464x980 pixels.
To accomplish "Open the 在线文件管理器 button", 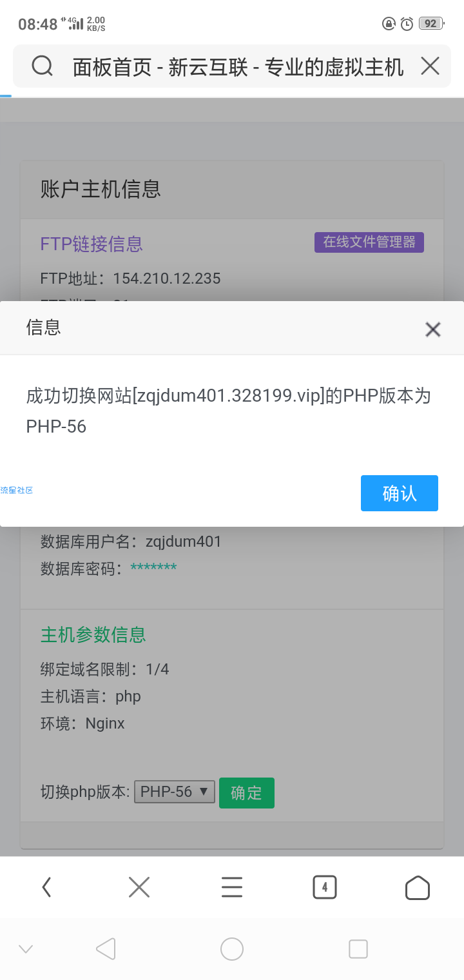I will (x=369, y=242).
